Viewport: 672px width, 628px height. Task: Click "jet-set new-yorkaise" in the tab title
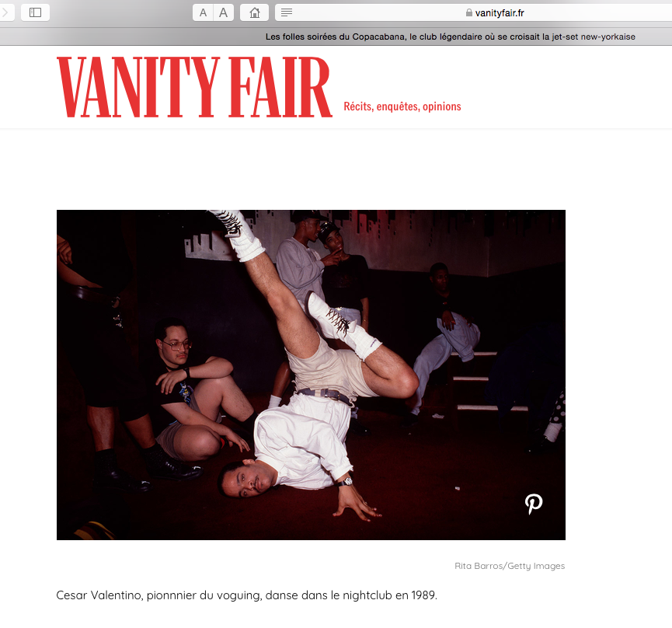[x=594, y=37]
